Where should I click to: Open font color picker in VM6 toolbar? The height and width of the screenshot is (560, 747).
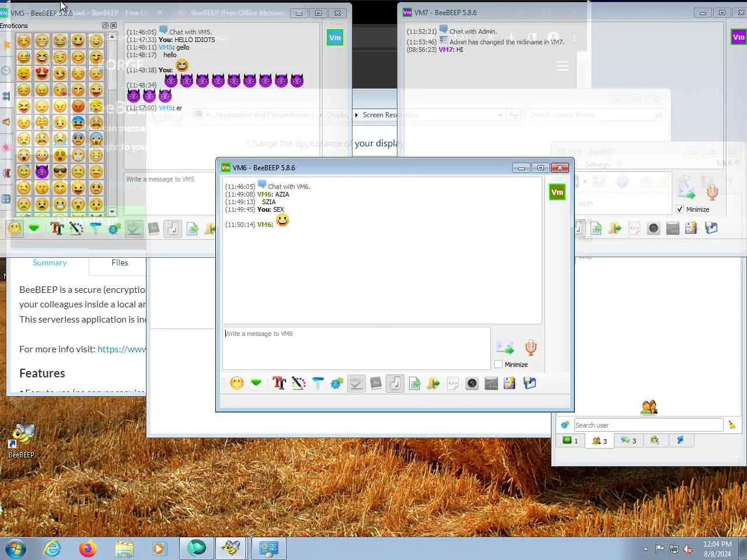coord(298,383)
